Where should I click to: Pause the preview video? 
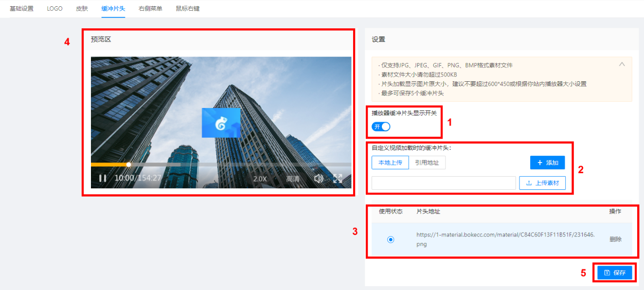coord(103,179)
